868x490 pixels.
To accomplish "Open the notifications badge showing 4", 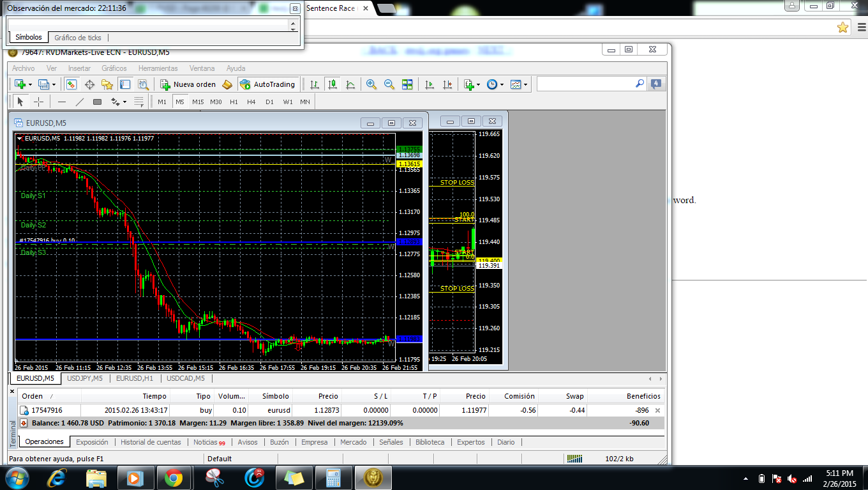I will click(655, 84).
